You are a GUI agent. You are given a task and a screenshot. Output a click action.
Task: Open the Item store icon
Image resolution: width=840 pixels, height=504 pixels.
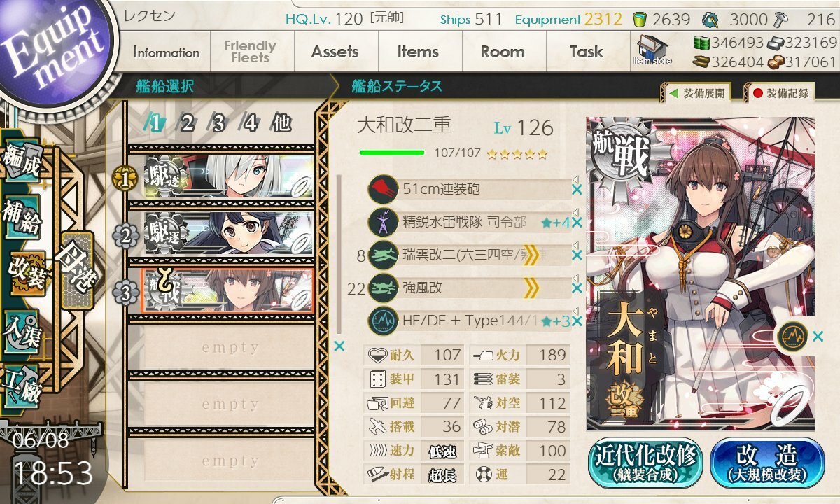(x=652, y=50)
